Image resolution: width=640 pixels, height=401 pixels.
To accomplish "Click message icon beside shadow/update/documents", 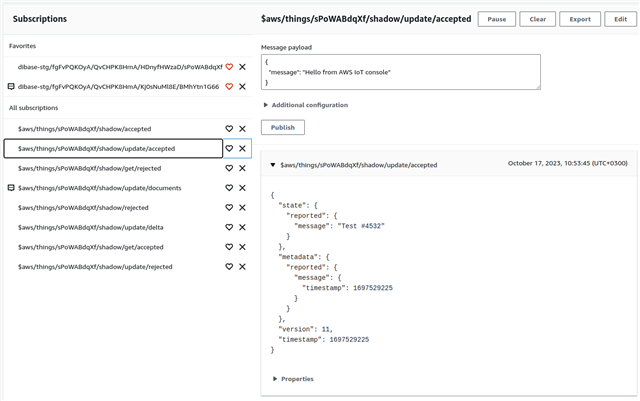I will tap(11, 187).
